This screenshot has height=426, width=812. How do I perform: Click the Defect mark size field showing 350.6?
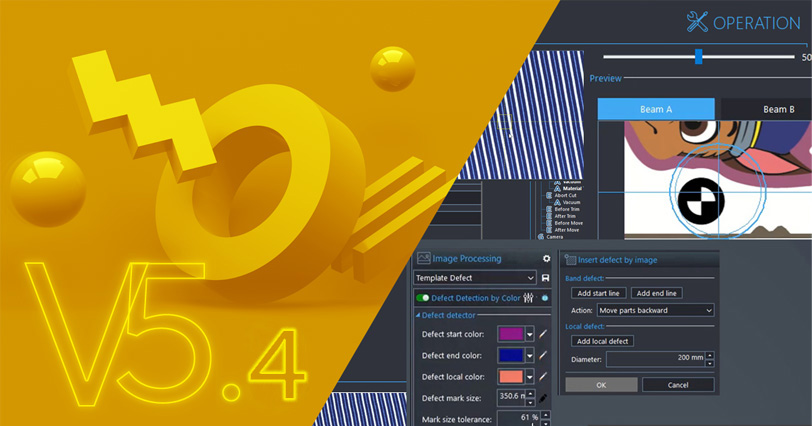click(x=511, y=398)
